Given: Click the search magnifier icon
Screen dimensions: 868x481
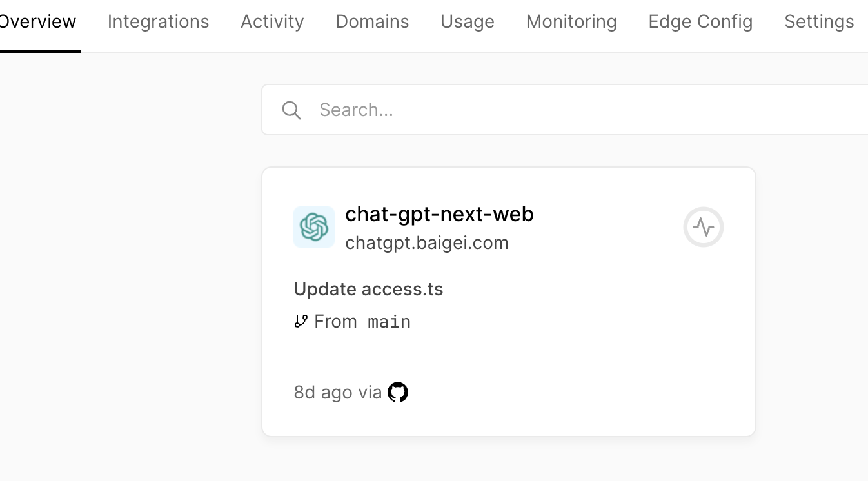Looking at the screenshot, I should (291, 110).
